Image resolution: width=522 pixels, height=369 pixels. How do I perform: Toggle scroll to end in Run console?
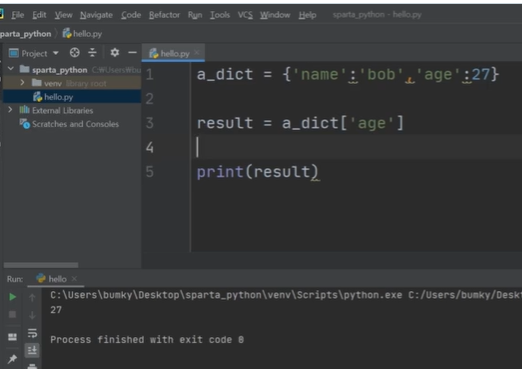pyautogui.click(x=32, y=350)
